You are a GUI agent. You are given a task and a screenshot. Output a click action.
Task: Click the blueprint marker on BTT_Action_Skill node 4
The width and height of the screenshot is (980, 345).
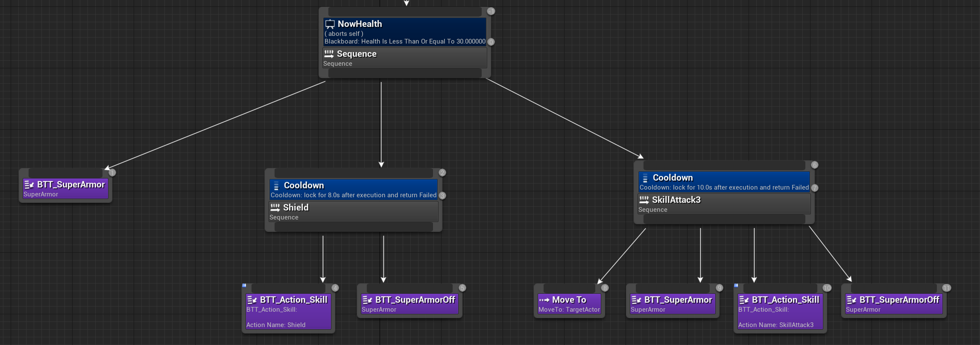coord(244,285)
